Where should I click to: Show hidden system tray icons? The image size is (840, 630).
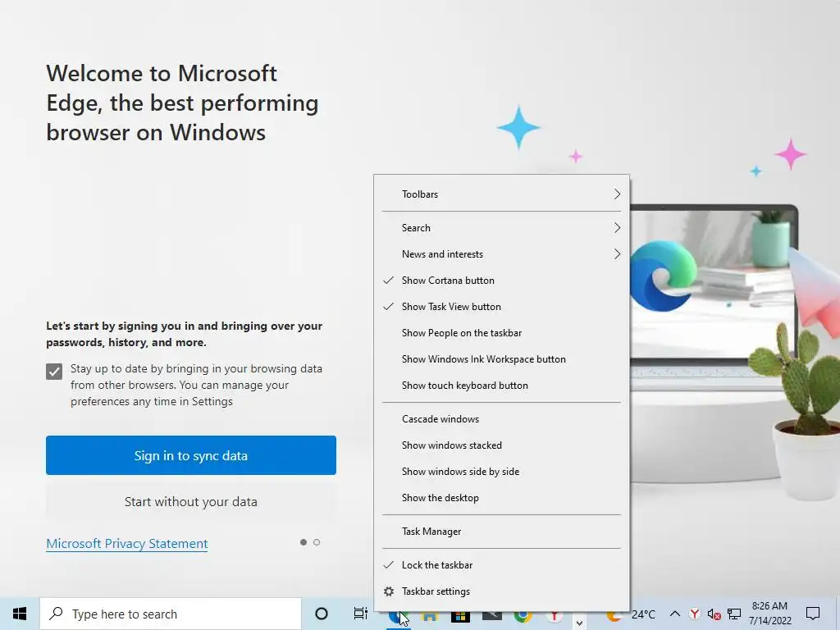point(675,614)
